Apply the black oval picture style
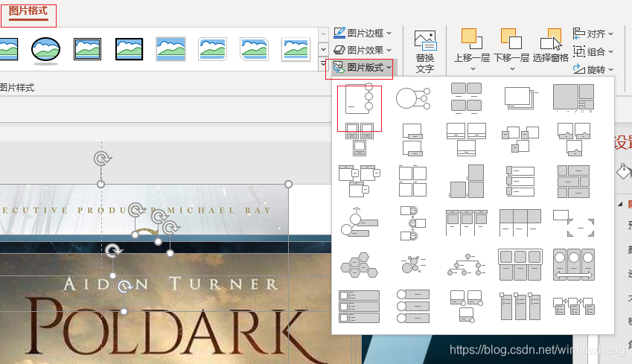This screenshot has height=364, width=632. click(45, 50)
